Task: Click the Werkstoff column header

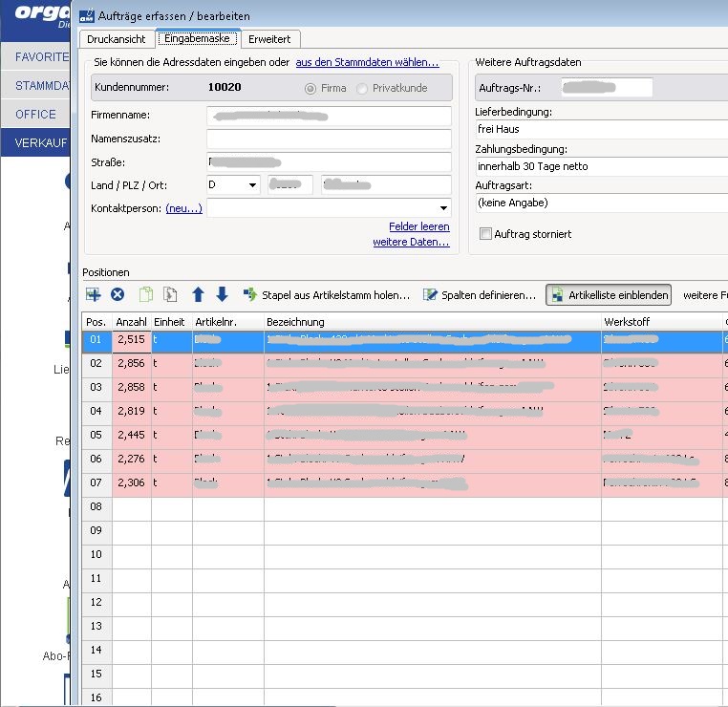Action: (662, 322)
